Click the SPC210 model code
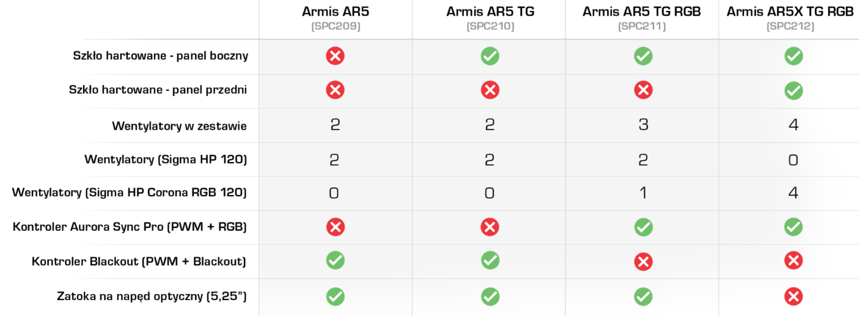 point(490,26)
